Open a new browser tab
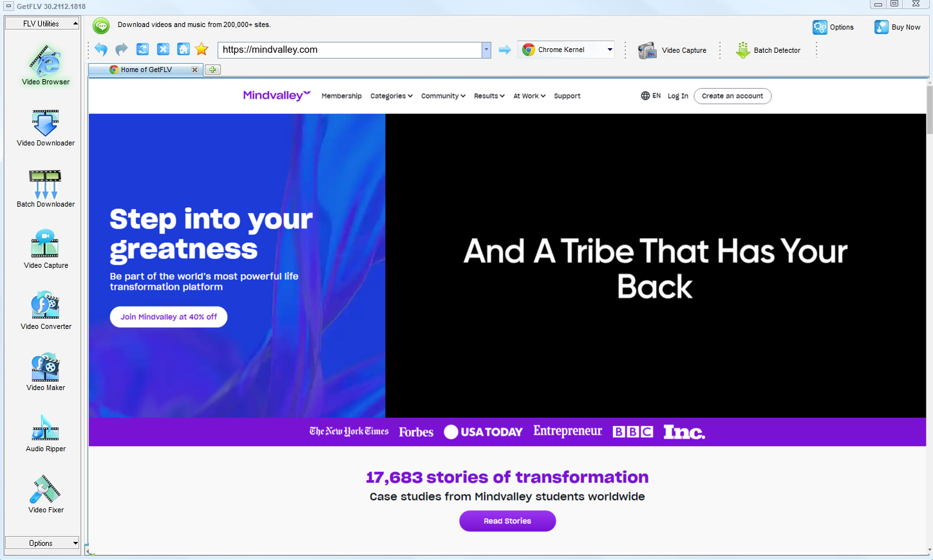 tap(212, 70)
